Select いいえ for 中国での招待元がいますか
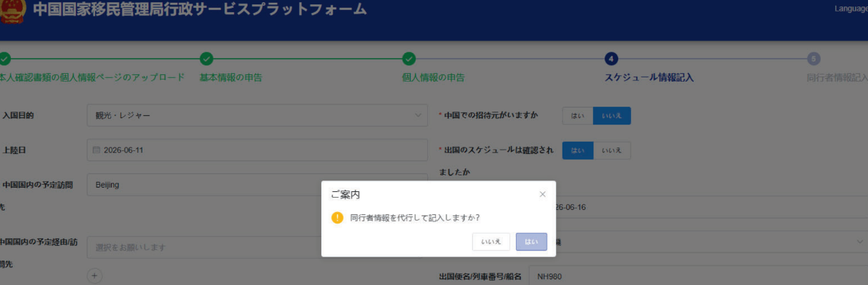 click(612, 115)
